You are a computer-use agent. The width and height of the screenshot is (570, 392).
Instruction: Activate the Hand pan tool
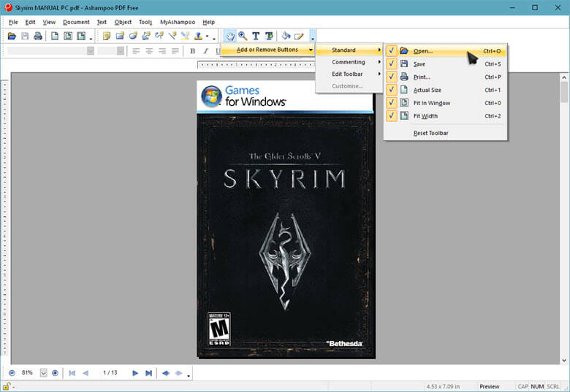click(229, 36)
